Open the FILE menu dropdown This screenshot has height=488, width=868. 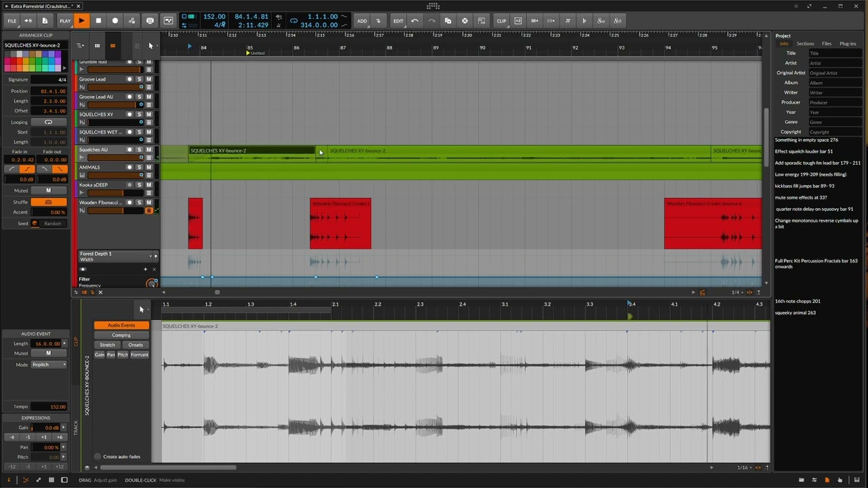coord(12,21)
